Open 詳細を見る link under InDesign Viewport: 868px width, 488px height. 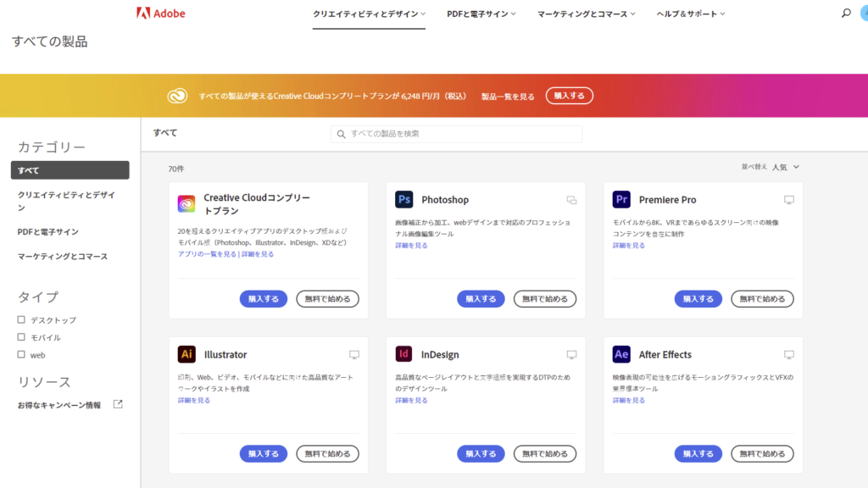[x=411, y=400]
